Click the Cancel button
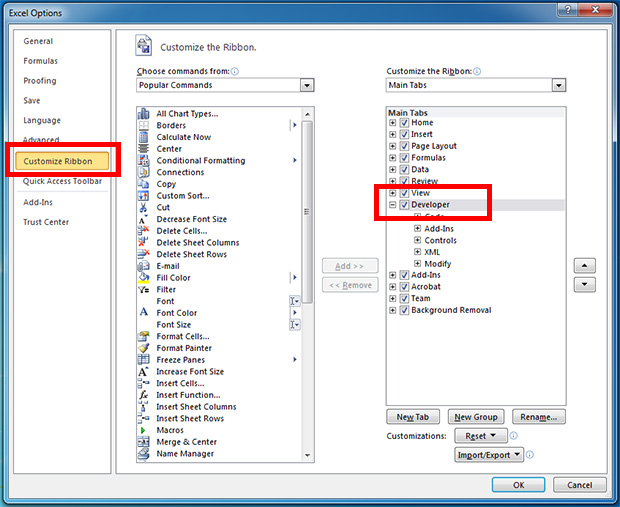620x507 pixels. (x=579, y=485)
